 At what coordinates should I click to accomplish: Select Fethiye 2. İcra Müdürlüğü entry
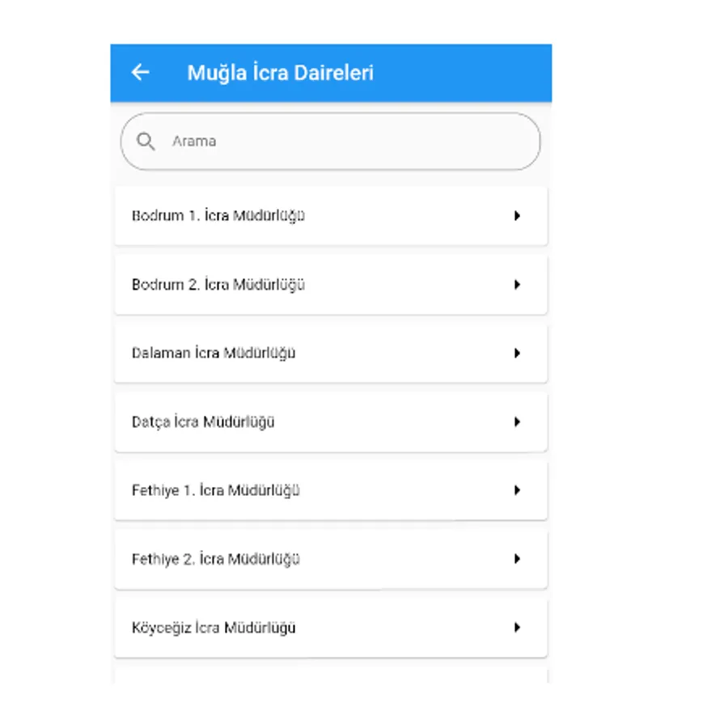click(216, 559)
